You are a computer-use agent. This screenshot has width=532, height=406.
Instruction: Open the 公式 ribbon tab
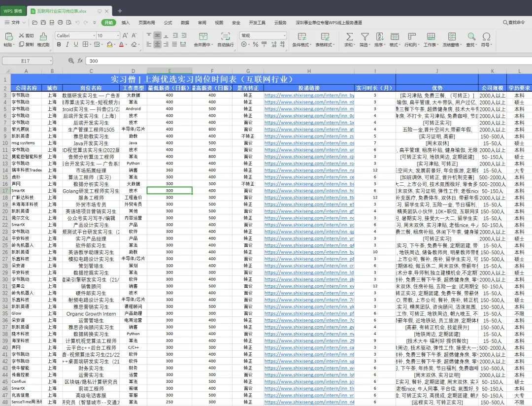(x=168, y=22)
